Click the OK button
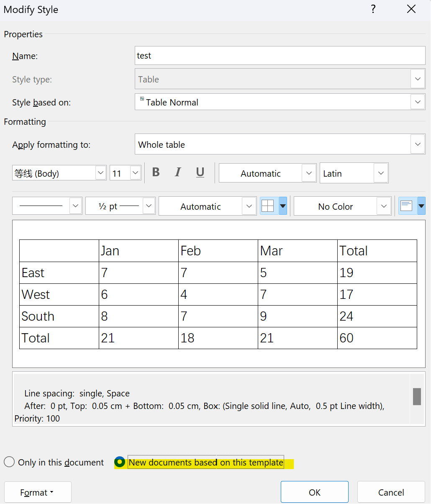Image resolution: width=431 pixels, height=504 pixels. (315, 492)
